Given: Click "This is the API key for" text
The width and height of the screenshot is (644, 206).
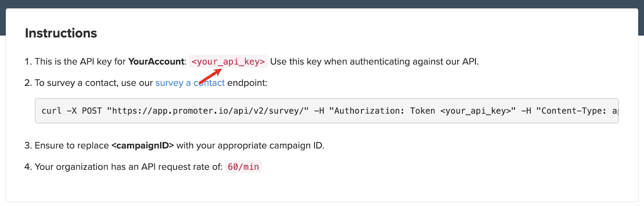Looking at the screenshot, I should (x=80, y=62).
